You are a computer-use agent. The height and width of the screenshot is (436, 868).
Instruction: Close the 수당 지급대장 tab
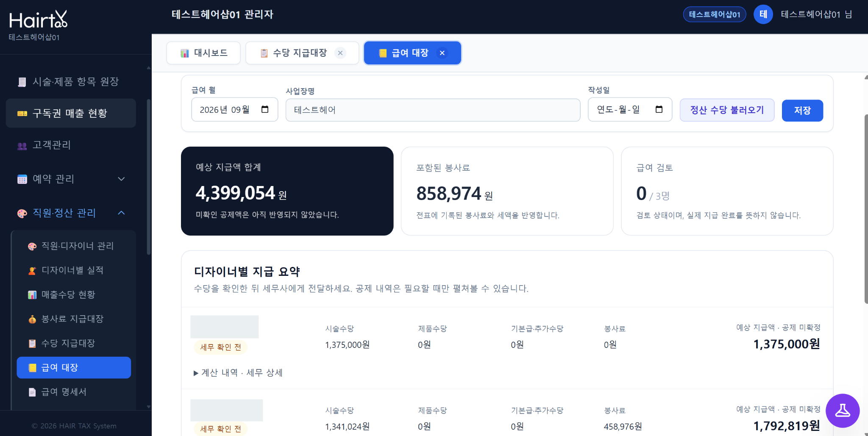[x=340, y=53]
